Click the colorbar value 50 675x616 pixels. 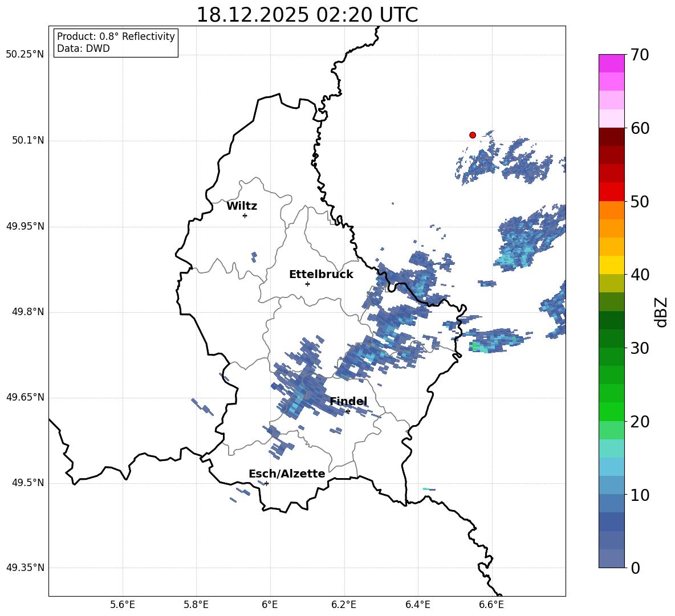click(x=640, y=201)
